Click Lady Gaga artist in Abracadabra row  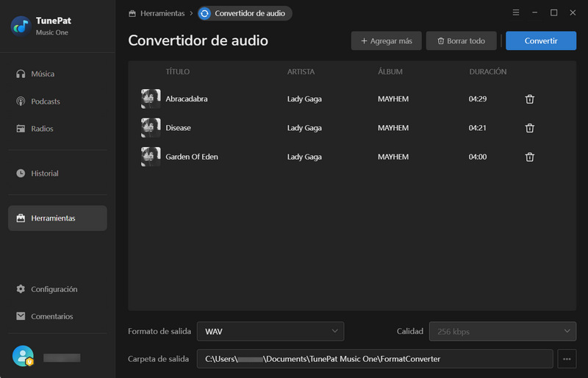[x=304, y=99]
